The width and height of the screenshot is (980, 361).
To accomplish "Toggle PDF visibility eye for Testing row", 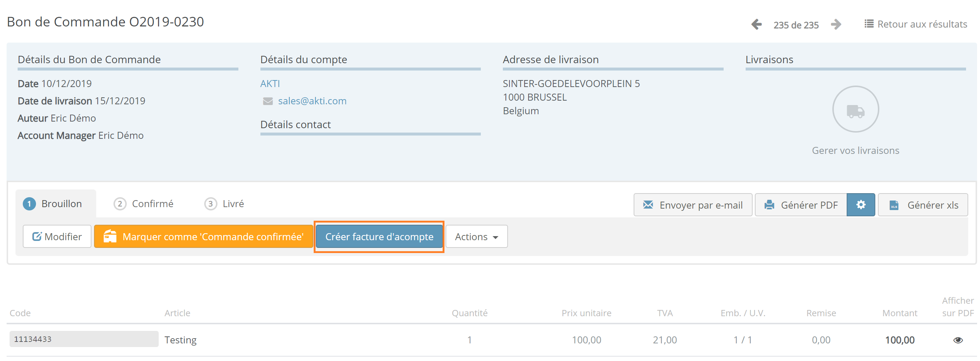I will pyautogui.click(x=958, y=340).
